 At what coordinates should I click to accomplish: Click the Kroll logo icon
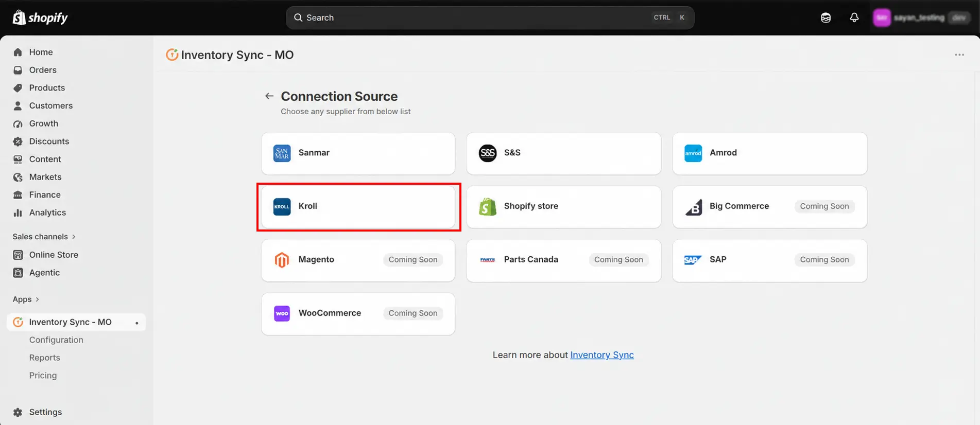pyautogui.click(x=282, y=207)
